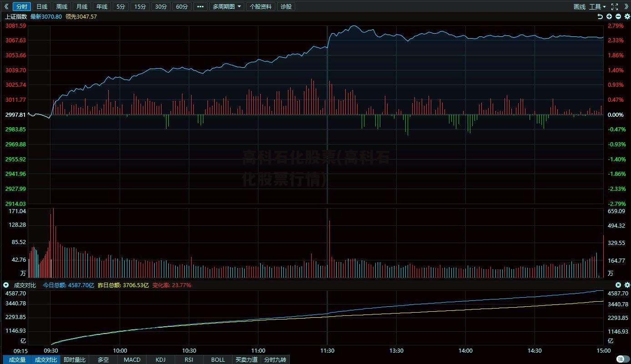Open the 年线 yearly chart tab
The width and height of the screenshot is (631, 364).
(x=102, y=6)
